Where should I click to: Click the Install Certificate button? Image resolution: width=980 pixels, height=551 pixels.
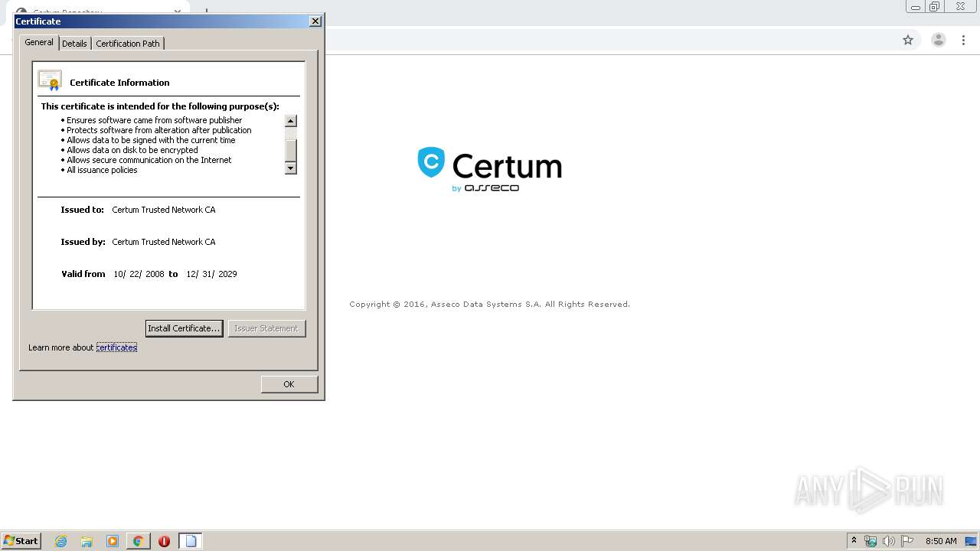184,328
